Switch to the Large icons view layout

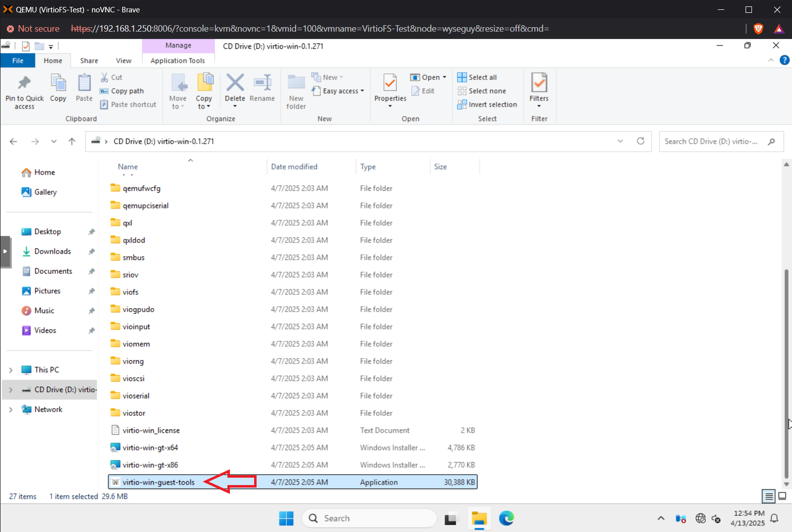click(x=783, y=496)
